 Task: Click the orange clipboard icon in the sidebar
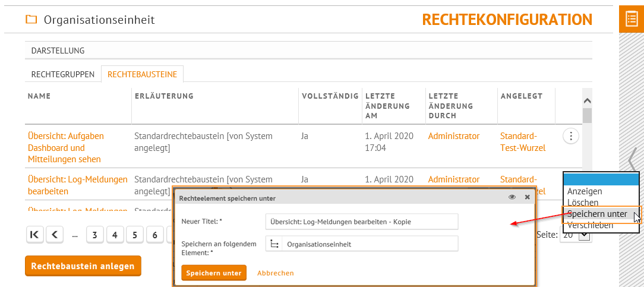pyautogui.click(x=632, y=19)
